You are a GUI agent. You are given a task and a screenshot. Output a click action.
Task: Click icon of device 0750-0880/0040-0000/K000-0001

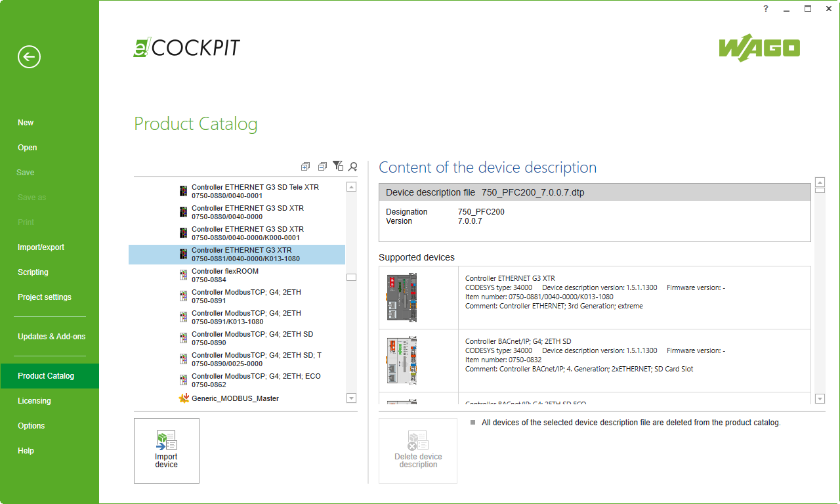coord(183,233)
